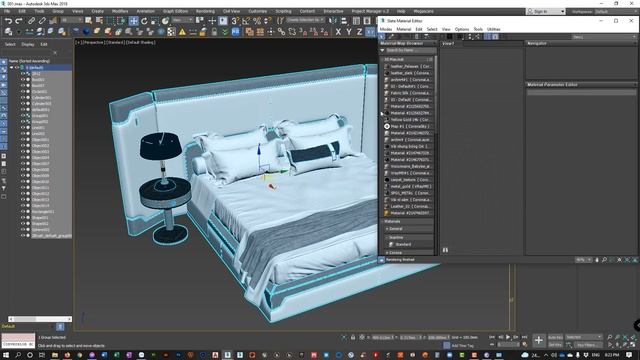Screen dimensions: 640x360
Task: Collapse the Materials group in browser
Action: (382, 221)
